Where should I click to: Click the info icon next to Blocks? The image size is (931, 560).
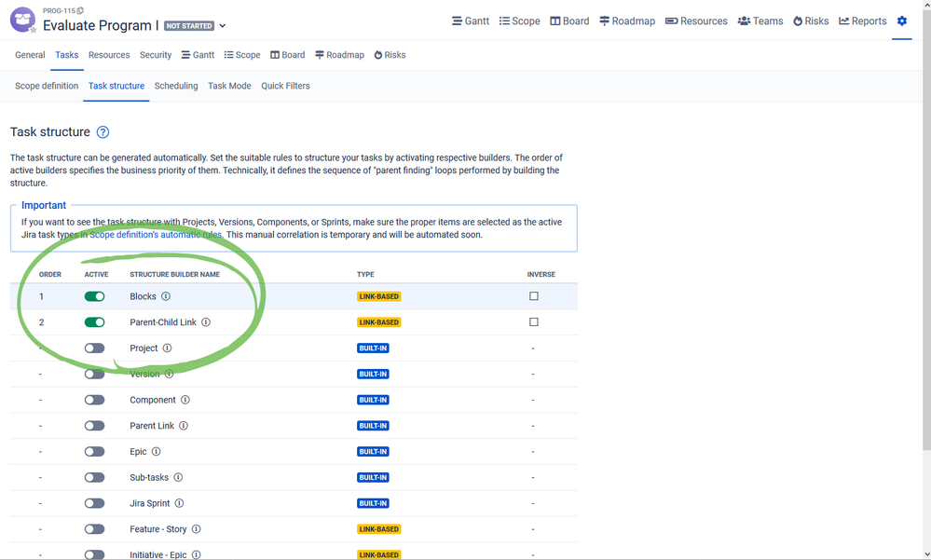(166, 296)
